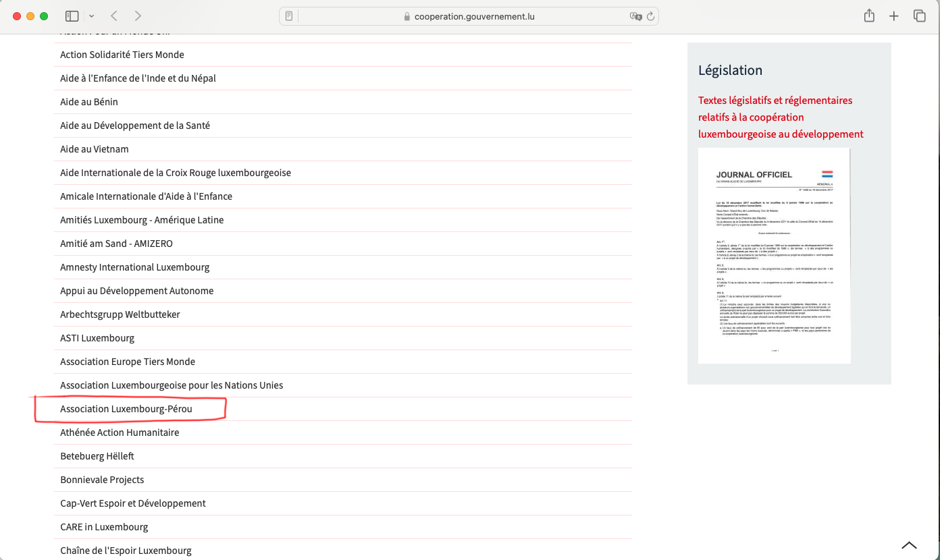This screenshot has height=560, width=940.
Task: Click the cooperation.gouvernement.lu address field
Action: [x=469, y=16]
